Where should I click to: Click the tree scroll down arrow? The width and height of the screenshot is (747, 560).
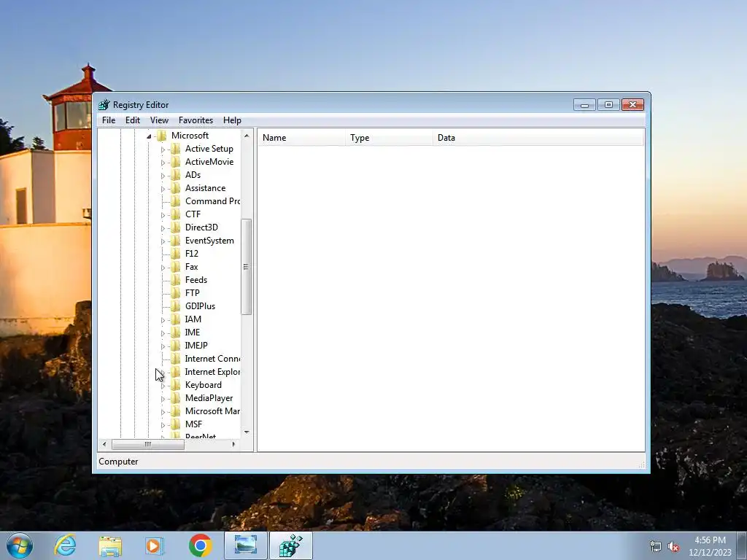click(x=247, y=432)
